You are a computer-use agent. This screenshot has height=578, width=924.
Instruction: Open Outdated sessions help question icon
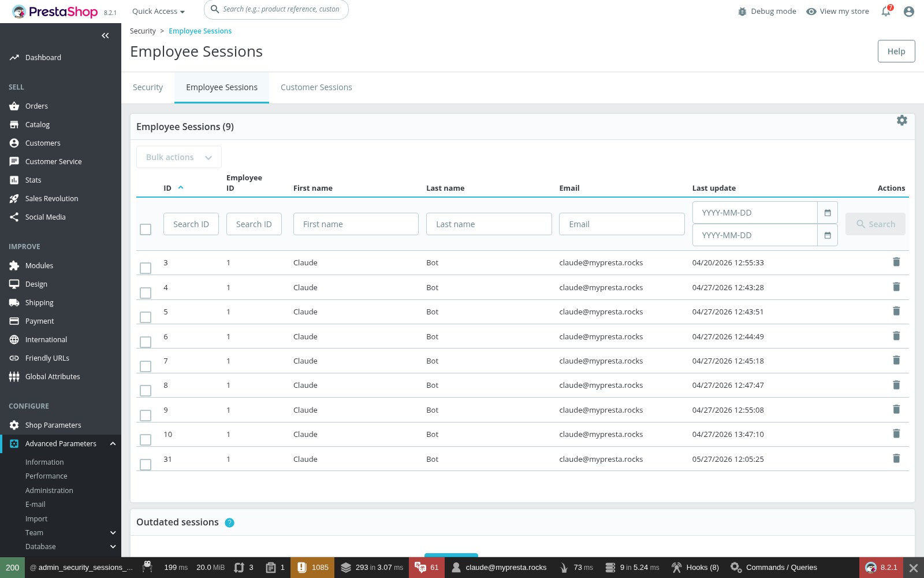click(229, 523)
